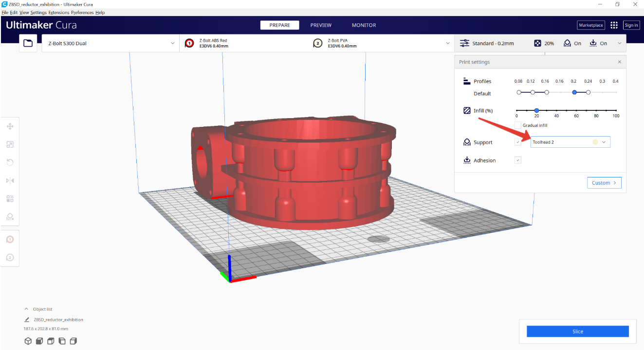The image size is (644, 350).
Task: Toggle the Support checkbox
Action: click(x=518, y=142)
